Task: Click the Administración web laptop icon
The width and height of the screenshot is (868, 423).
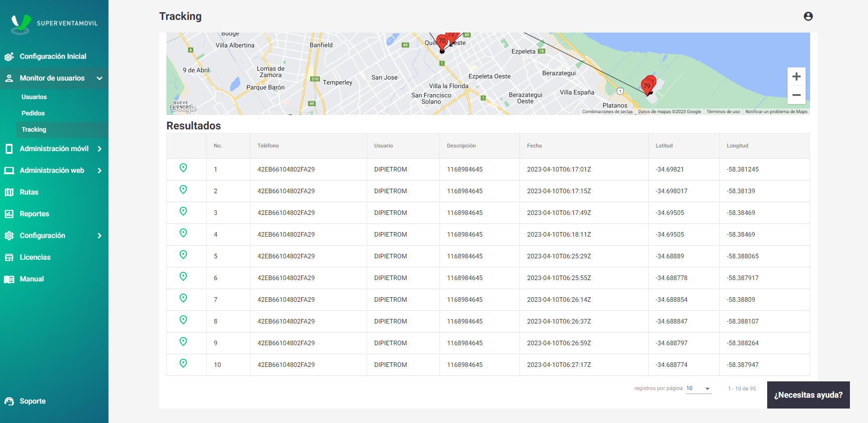Action: click(x=9, y=171)
